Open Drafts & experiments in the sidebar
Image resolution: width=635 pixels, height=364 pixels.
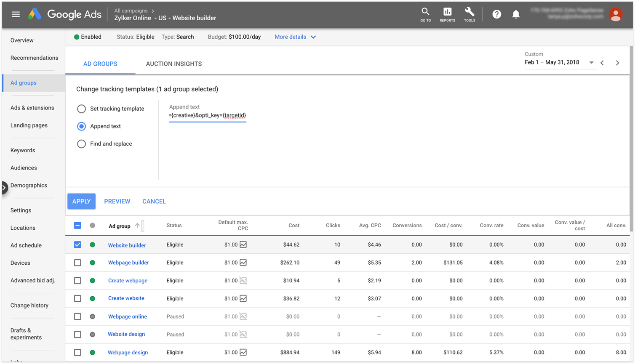[x=26, y=334]
